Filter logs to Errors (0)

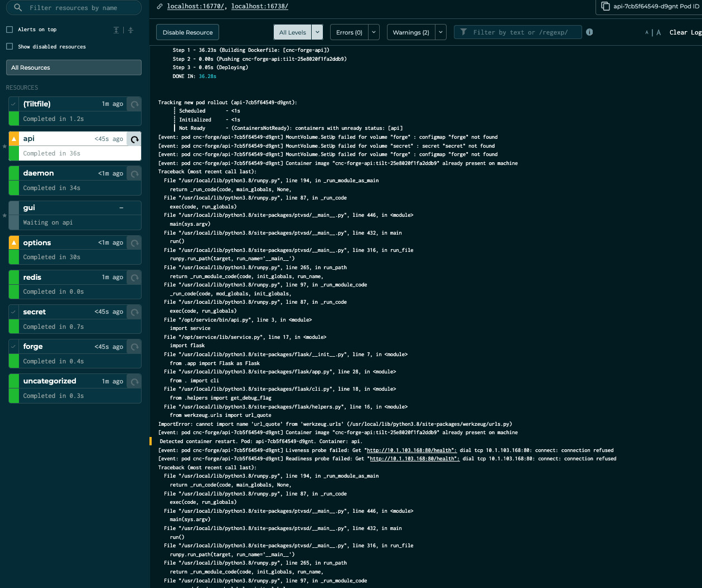coord(349,32)
